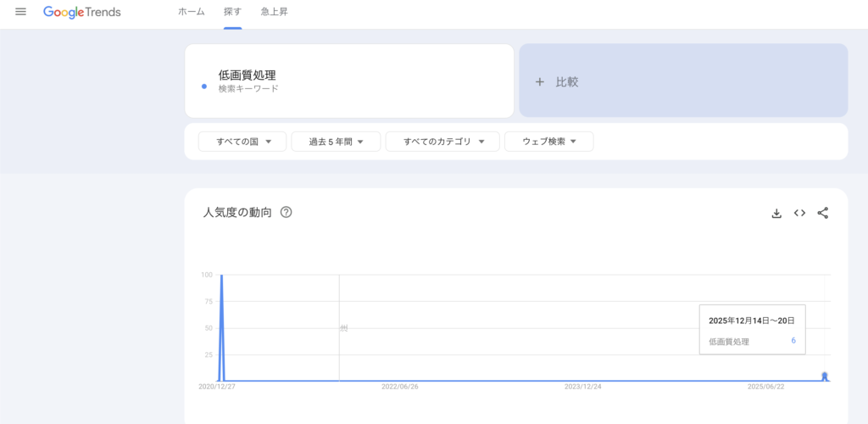Image resolution: width=868 pixels, height=424 pixels.
Task: Click the Google Trends logo
Action: pos(82,12)
